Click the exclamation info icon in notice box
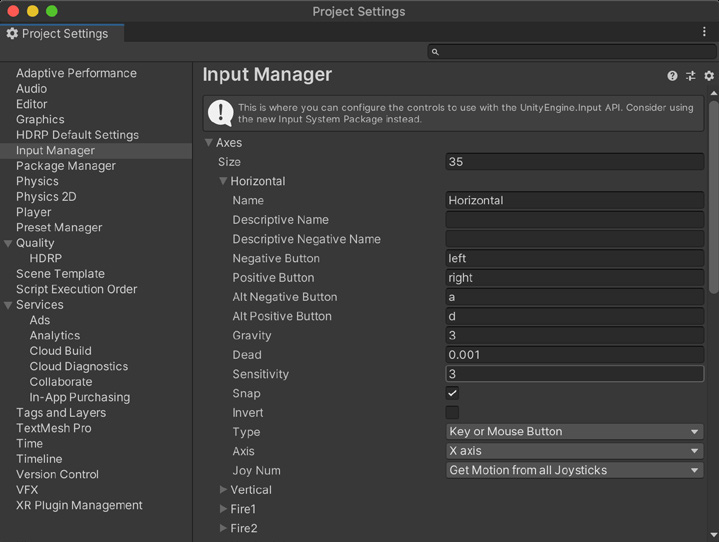Screen dimensions: 719x542 coord(221,113)
